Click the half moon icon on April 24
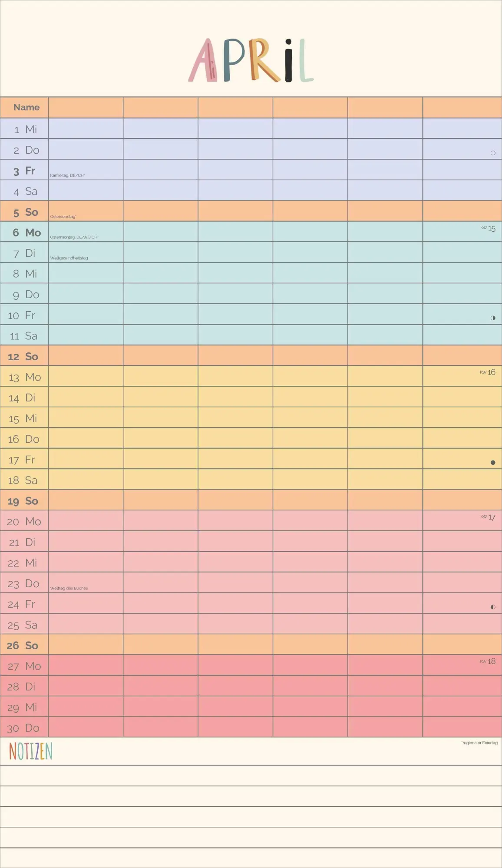The width and height of the screenshot is (502, 868). tap(493, 607)
